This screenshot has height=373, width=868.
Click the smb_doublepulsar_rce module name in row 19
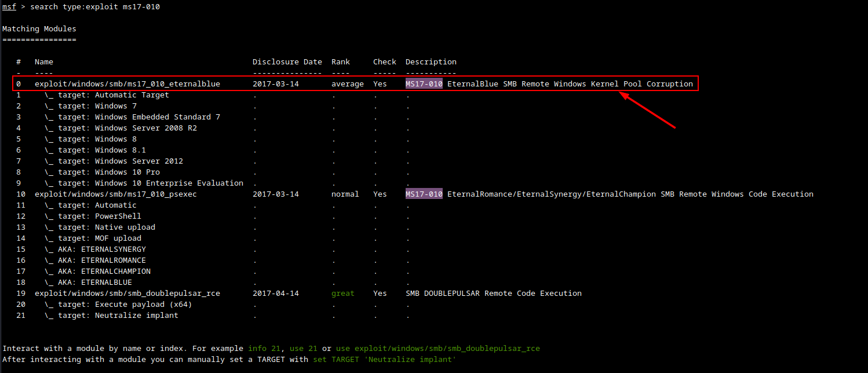click(x=127, y=294)
